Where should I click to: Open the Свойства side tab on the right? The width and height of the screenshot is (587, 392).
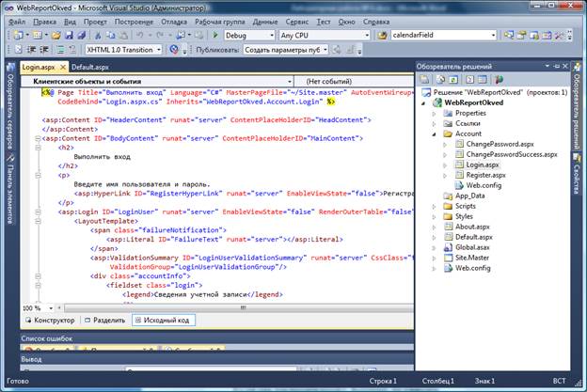tap(577, 175)
